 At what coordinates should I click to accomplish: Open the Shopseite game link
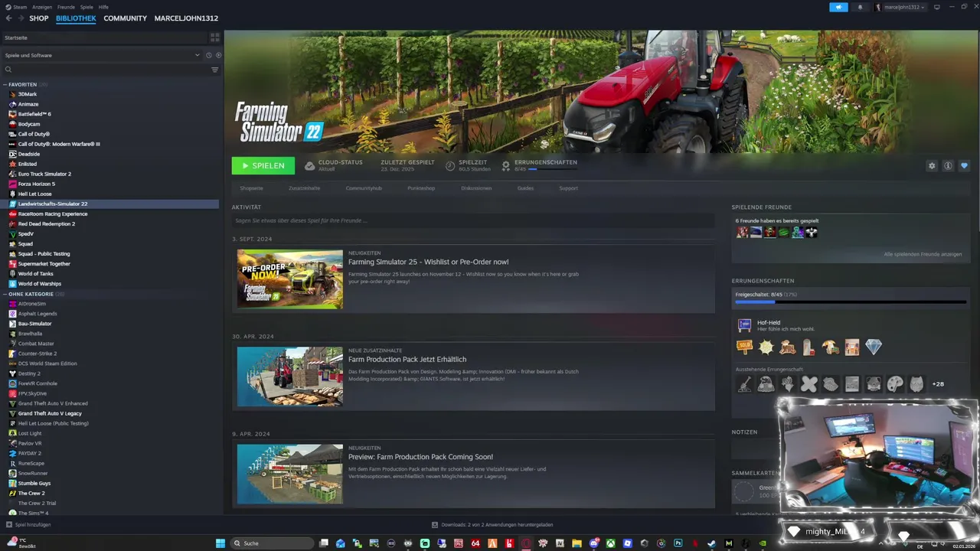251,188
